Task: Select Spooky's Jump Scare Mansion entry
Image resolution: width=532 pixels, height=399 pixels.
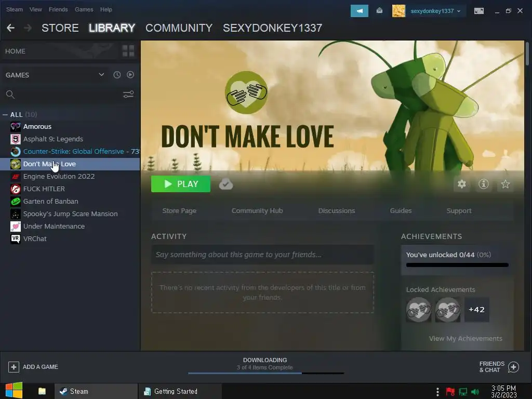Action: click(x=70, y=214)
